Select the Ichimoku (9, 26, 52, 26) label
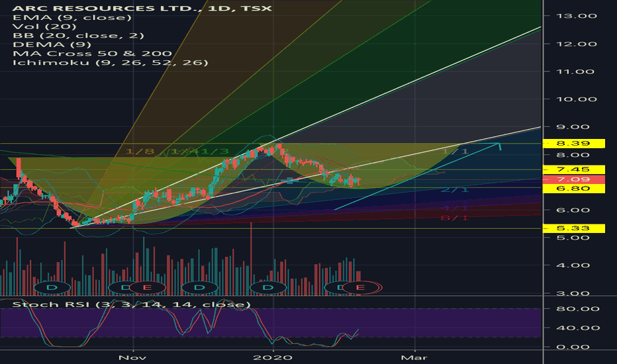 (110, 63)
